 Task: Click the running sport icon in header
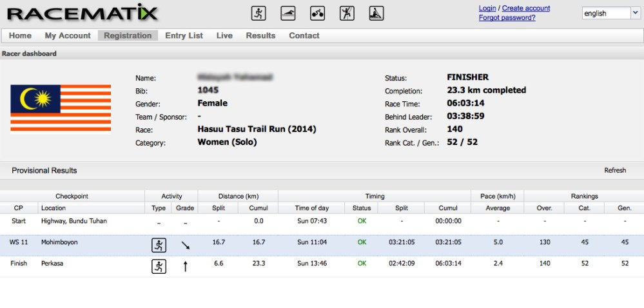258,13
